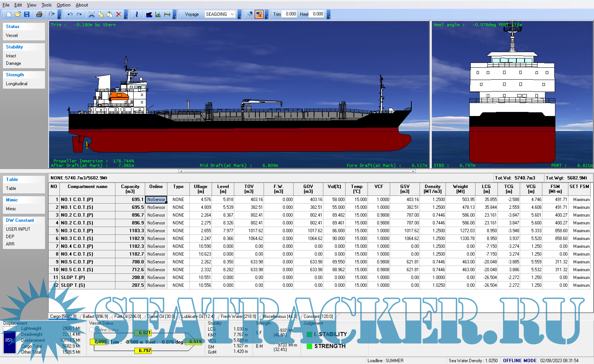Open Longitudinal under Strength sidebar

[x=17, y=84]
